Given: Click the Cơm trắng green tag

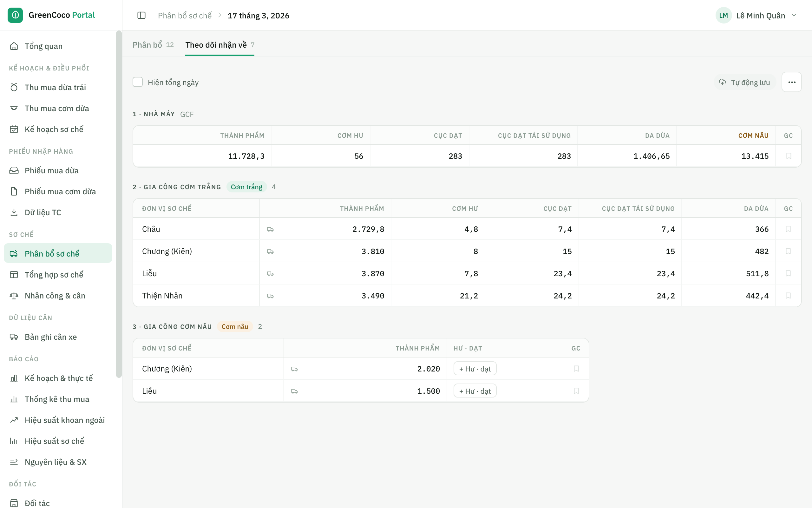Looking at the screenshot, I should (x=246, y=187).
